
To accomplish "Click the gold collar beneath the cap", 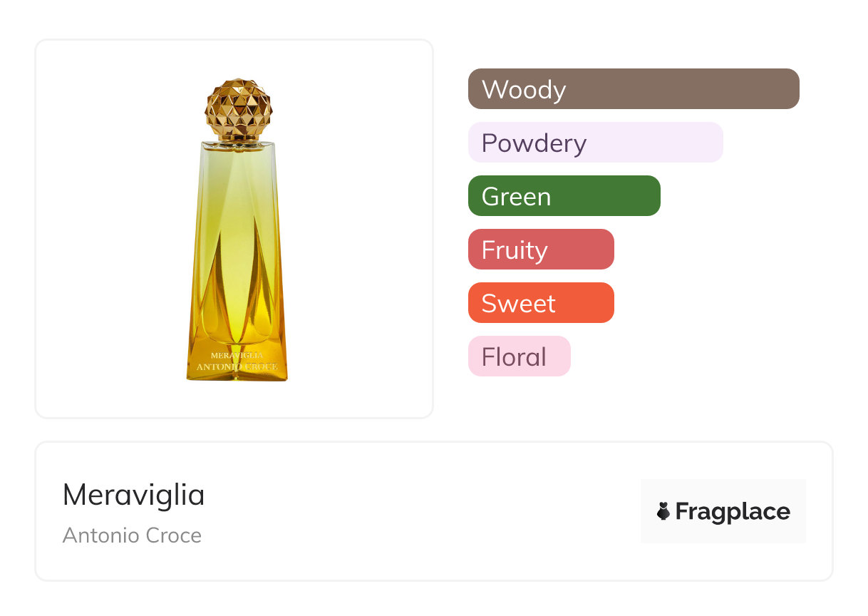I will tap(239, 140).
